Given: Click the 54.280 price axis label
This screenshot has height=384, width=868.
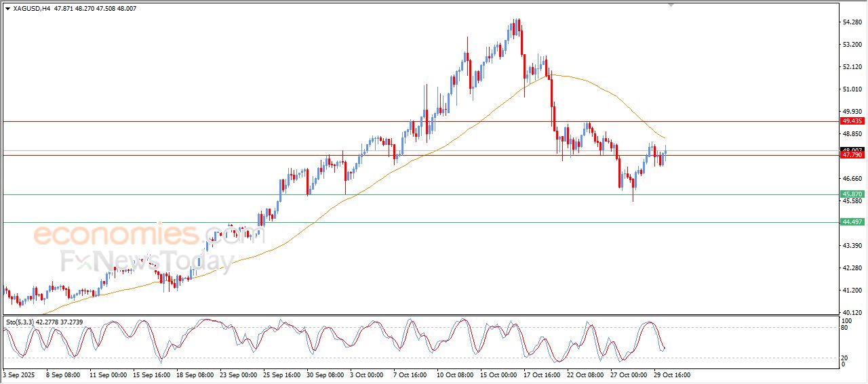Looking at the screenshot, I should (851, 22).
